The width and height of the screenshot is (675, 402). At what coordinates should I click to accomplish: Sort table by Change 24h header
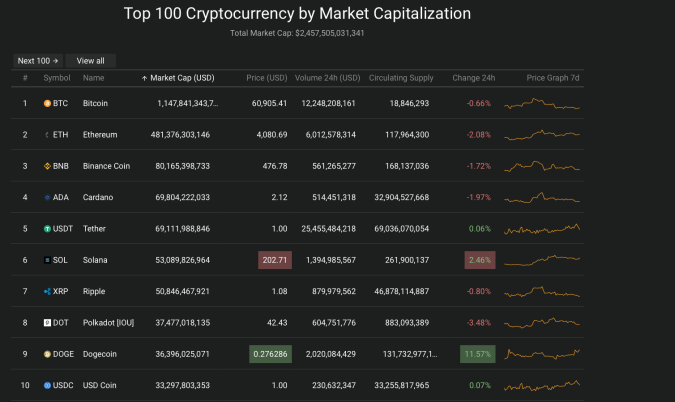point(471,78)
